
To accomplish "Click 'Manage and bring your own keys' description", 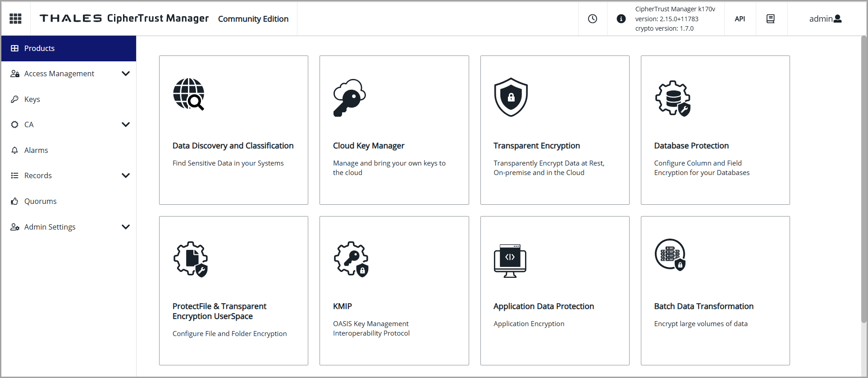I will pos(389,168).
